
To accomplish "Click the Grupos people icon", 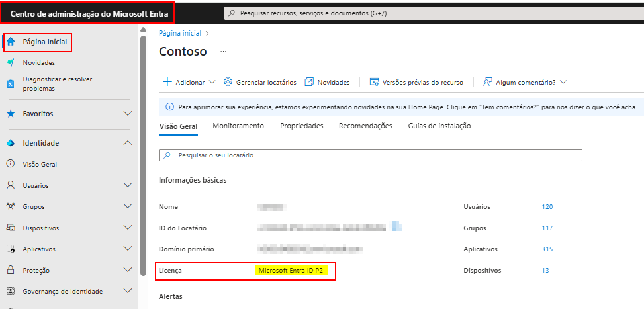I will [11, 206].
